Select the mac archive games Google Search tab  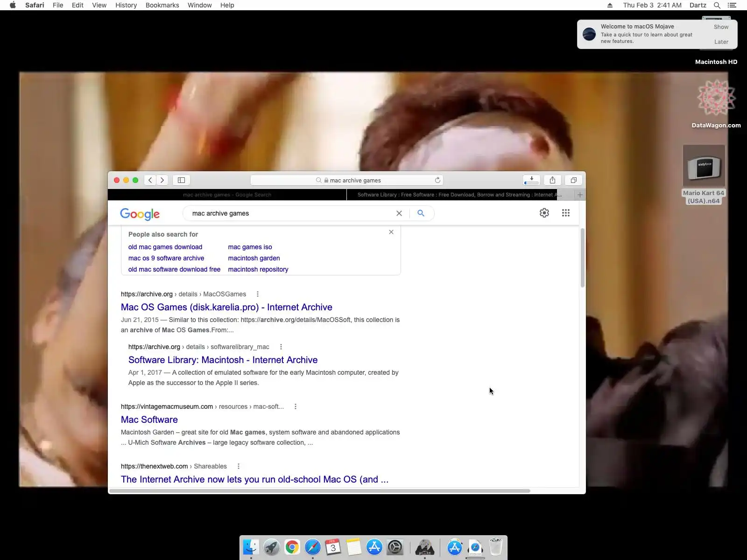tap(227, 195)
